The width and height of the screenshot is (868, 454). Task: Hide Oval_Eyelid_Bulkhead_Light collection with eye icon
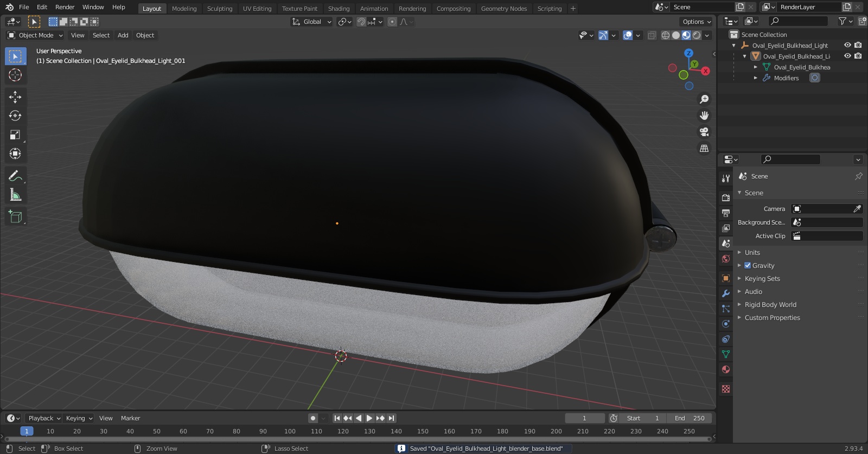coord(847,45)
